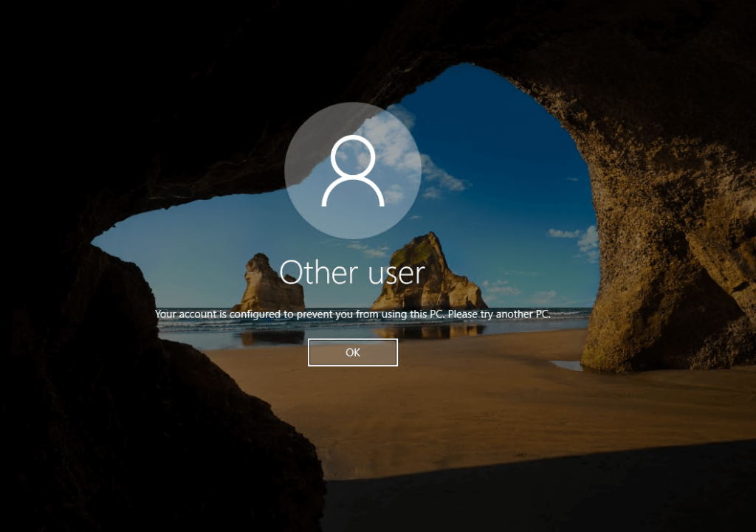The height and width of the screenshot is (532, 756).
Task: Click the "Other user" account name
Action: [353, 272]
